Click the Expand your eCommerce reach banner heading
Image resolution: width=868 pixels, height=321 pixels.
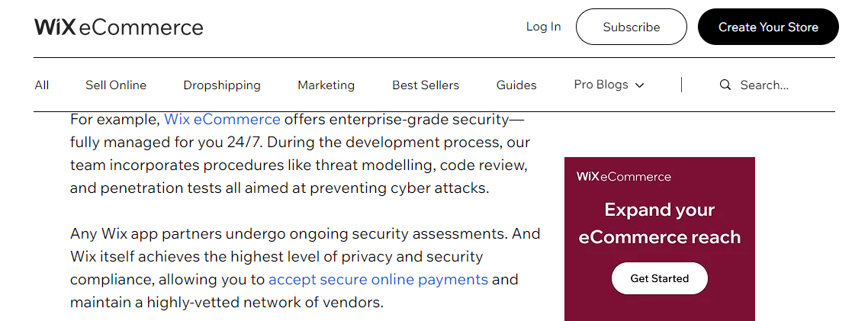[659, 223]
